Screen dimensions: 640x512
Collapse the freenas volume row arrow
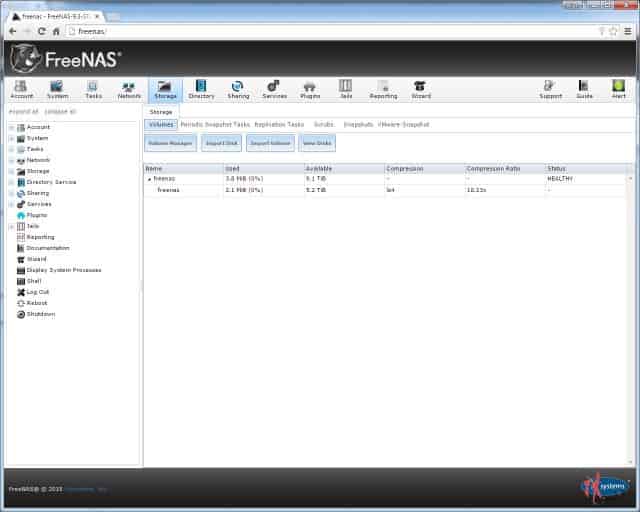[150, 178]
